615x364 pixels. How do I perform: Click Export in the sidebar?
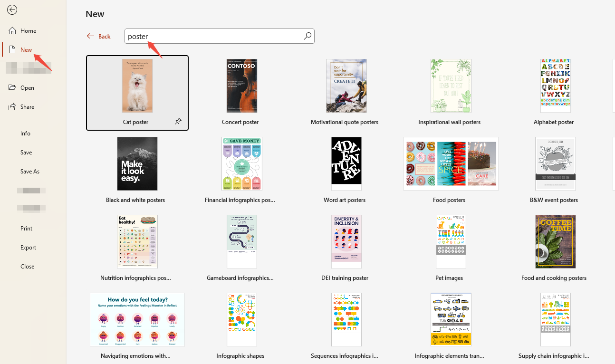28,247
